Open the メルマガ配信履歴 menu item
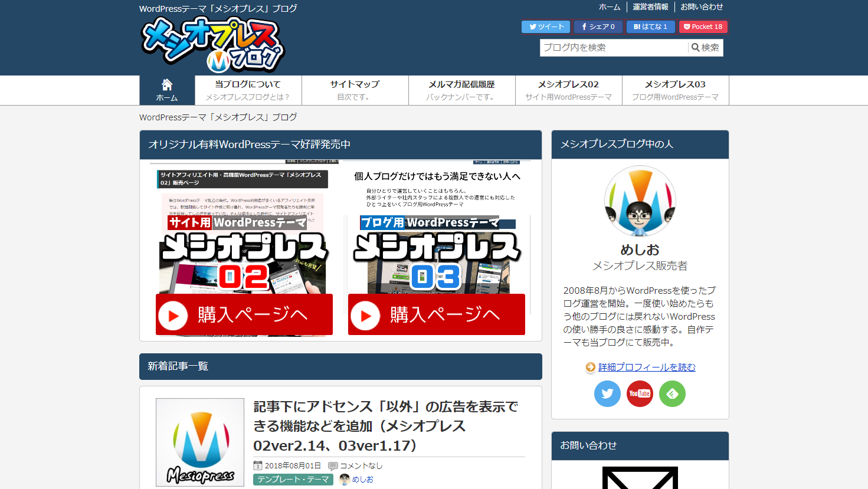The width and height of the screenshot is (868, 489). (461, 90)
